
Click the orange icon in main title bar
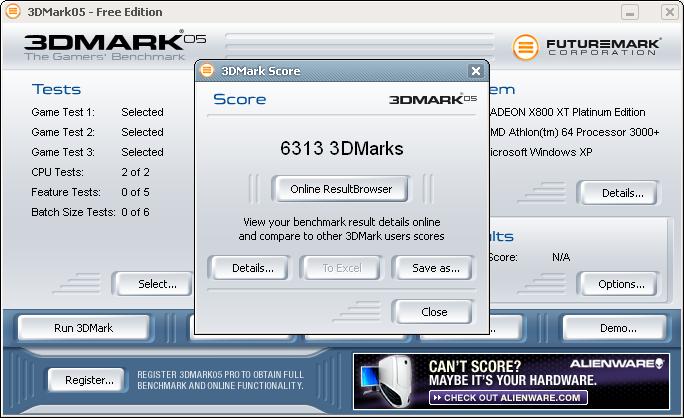(13, 11)
